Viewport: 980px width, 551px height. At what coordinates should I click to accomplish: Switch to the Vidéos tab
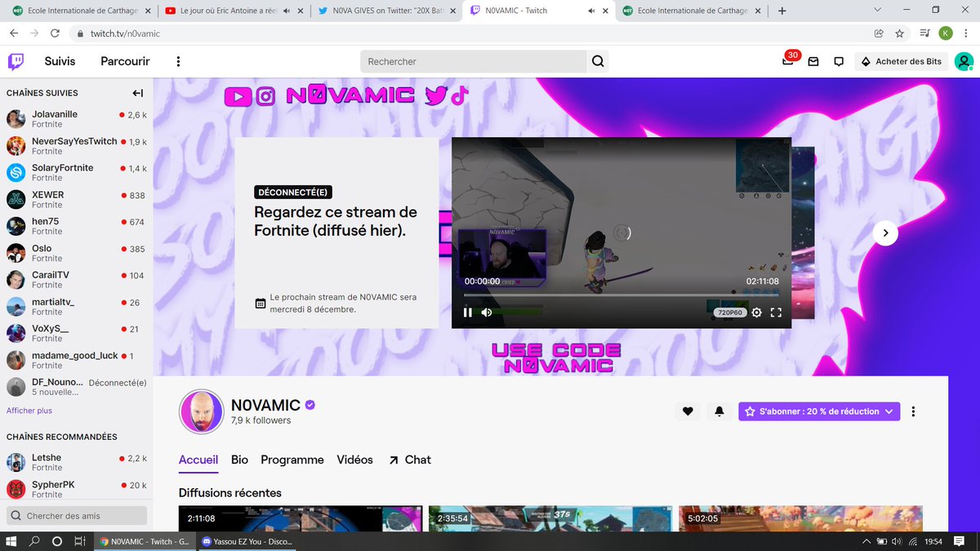click(355, 460)
